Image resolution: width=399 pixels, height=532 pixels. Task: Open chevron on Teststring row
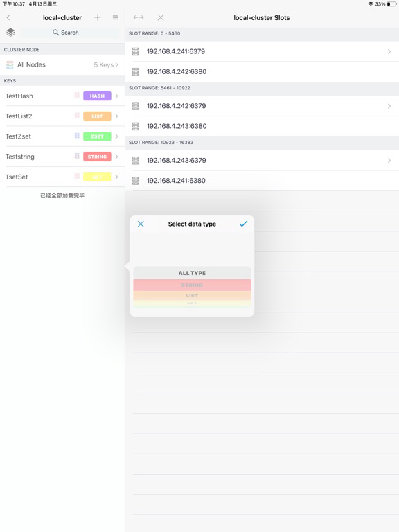116,157
